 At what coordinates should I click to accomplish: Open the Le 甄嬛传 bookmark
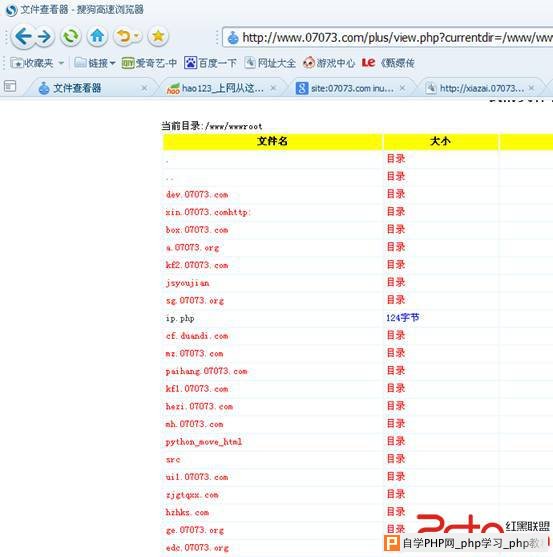[x=388, y=63]
